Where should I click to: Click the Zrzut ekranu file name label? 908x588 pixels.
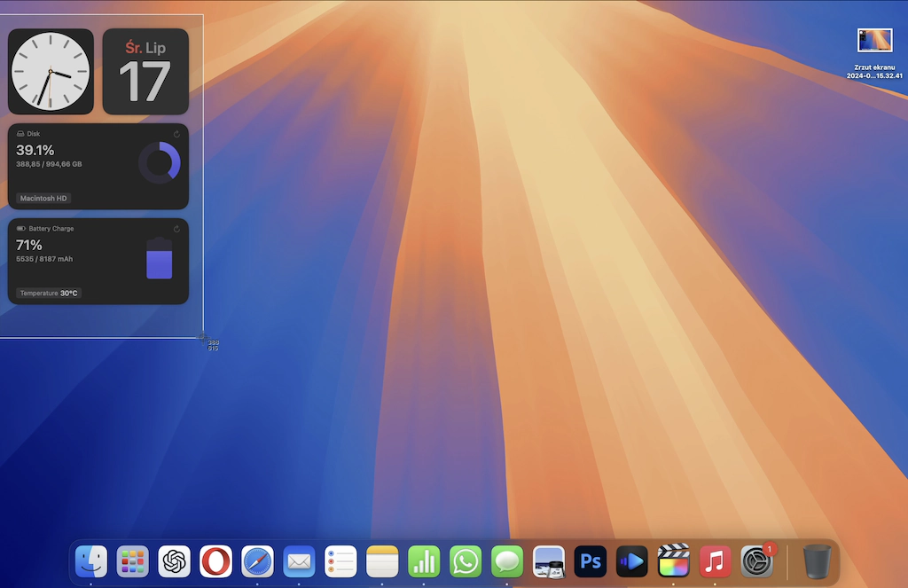click(x=874, y=71)
